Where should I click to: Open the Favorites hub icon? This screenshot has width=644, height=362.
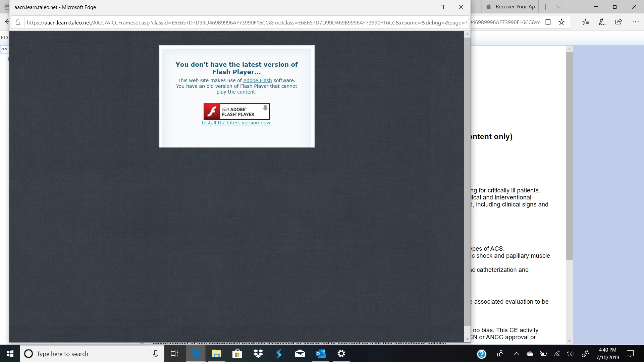585,22
